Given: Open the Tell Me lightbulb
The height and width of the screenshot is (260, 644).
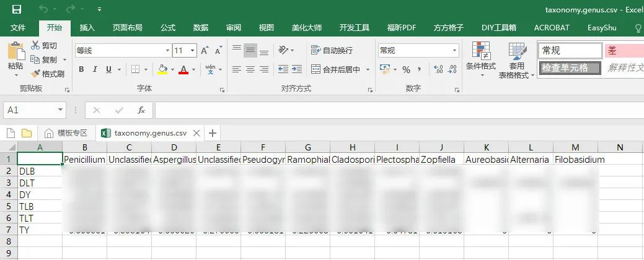Looking at the screenshot, I should pos(639,28).
